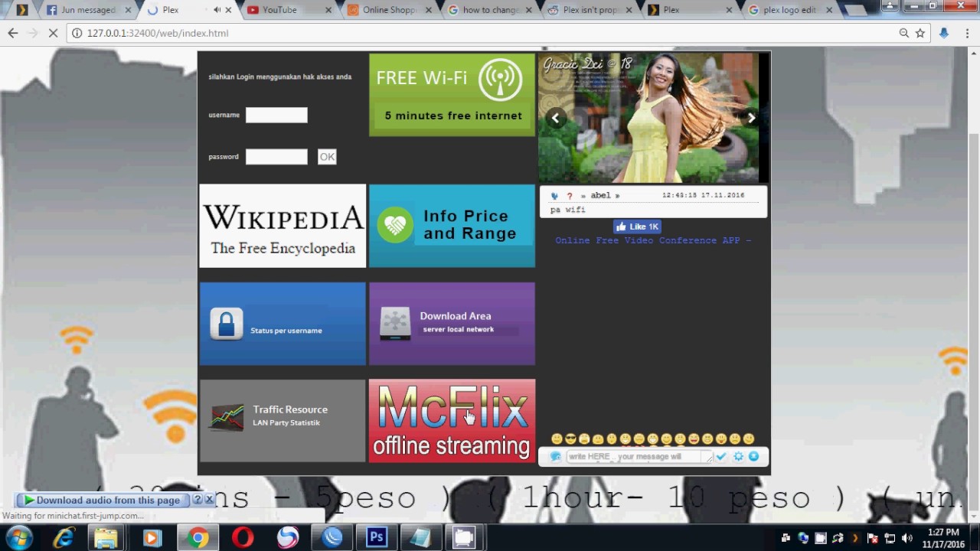
Task: Open help on the download audio bar
Action: tap(198, 500)
